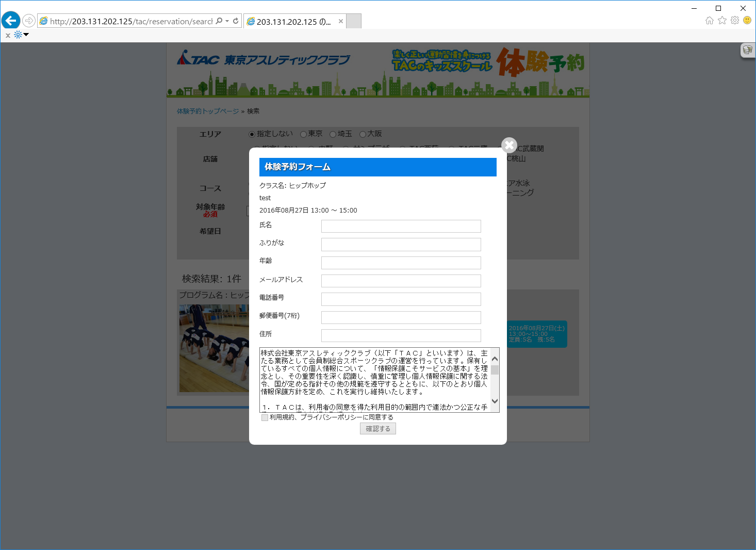
Task: Click the search magnifier in address bar
Action: tap(219, 21)
